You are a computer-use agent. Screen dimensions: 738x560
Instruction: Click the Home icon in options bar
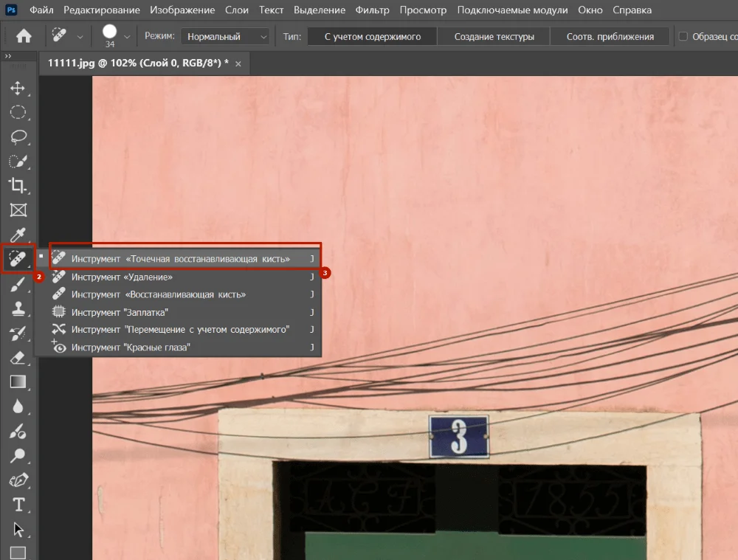(x=24, y=36)
